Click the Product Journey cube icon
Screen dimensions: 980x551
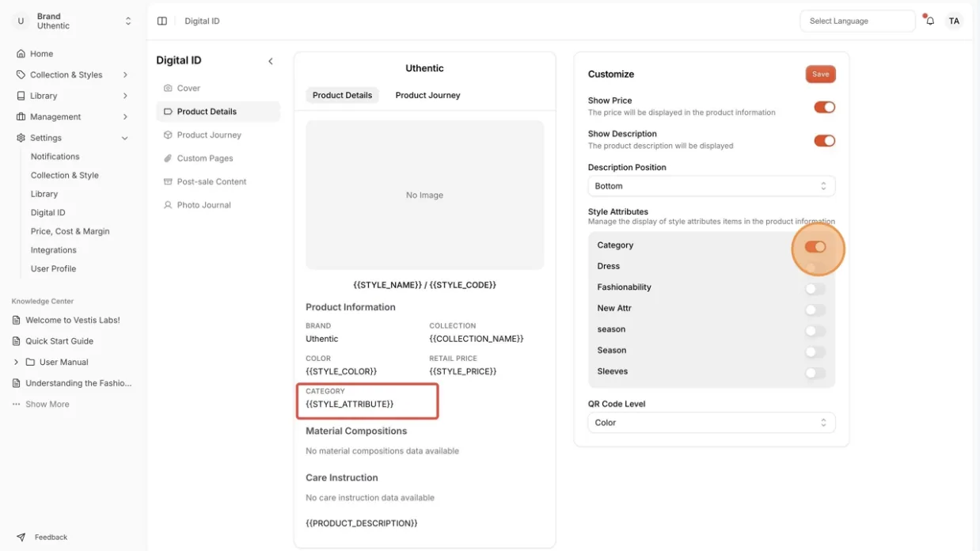(x=168, y=135)
